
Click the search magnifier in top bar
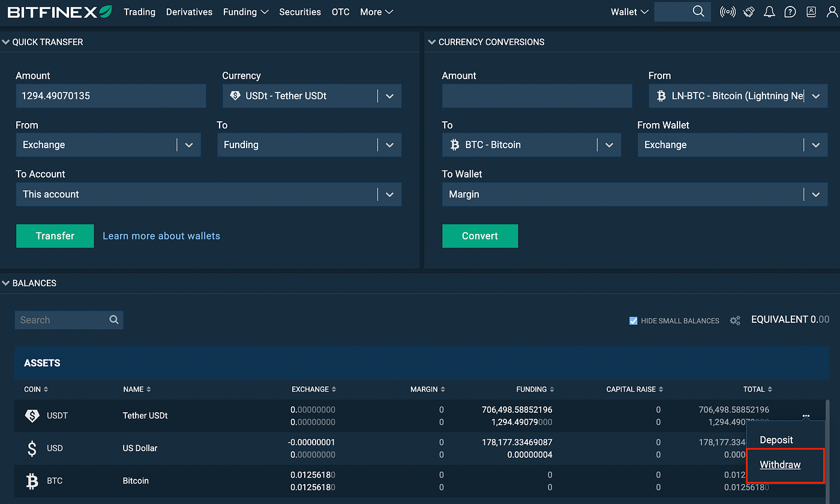pos(698,11)
